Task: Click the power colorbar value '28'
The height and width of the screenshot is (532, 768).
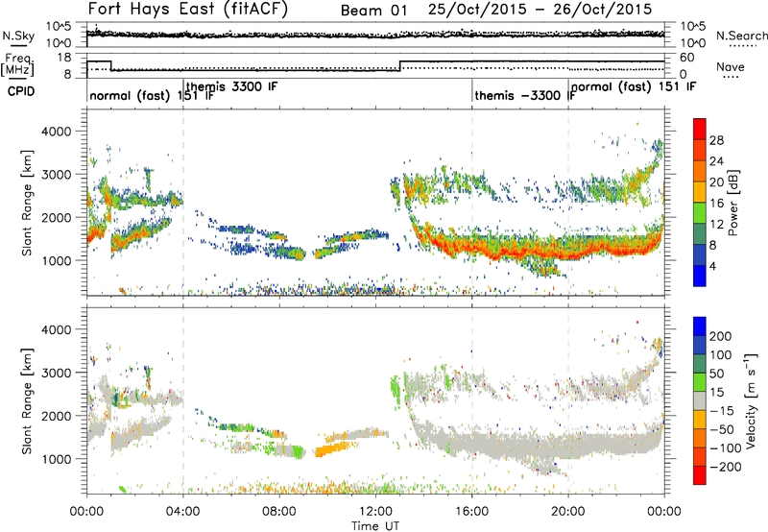Action: tap(716, 140)
